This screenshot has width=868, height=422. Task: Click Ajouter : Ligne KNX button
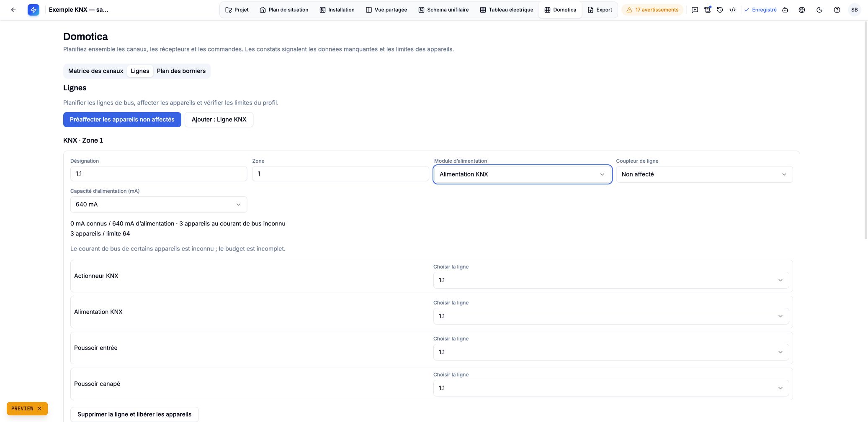219,120
